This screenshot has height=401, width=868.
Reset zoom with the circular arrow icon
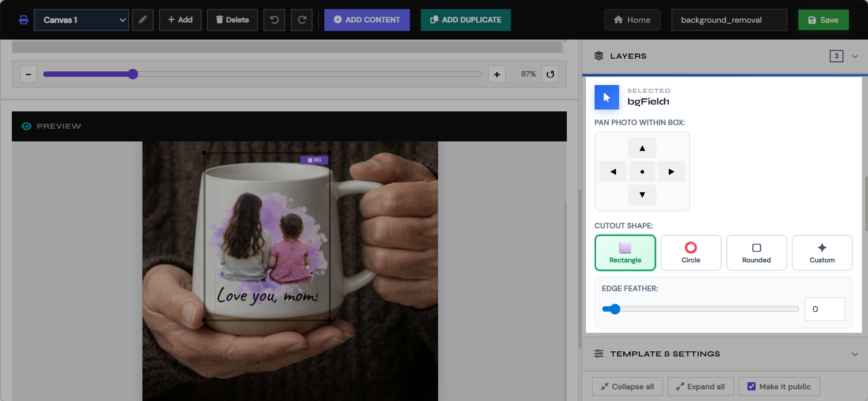550,74
